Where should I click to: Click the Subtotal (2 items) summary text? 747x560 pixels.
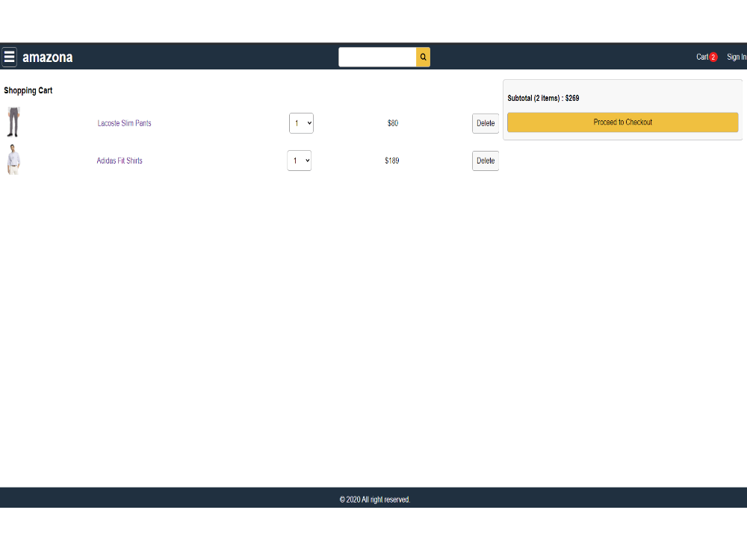pyautogui.click(x=544, y=98)
